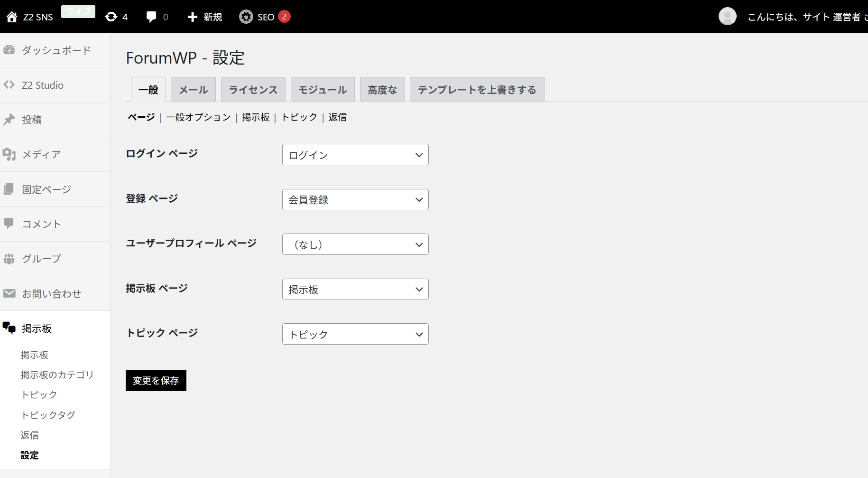Expand the 登録 ページ dropdown
The image size is (868, 478).
(355, 200)
